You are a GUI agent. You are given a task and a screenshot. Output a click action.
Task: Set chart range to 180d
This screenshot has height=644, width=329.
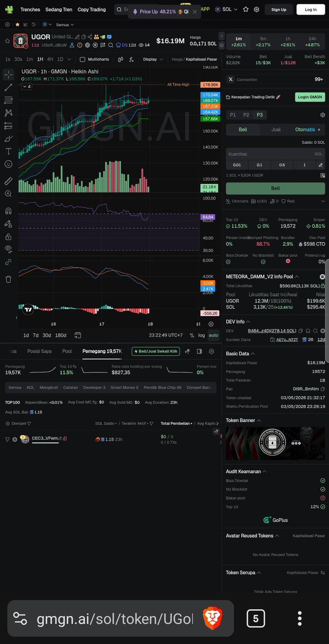point(61,335)
